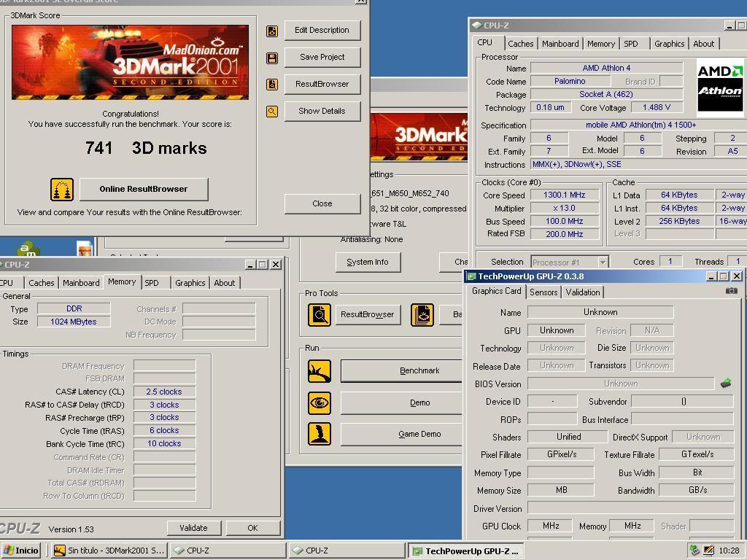The image size is (747, 560).
Task: Switch to Sensors tab in GPU-Z
Action: [543, 292]
